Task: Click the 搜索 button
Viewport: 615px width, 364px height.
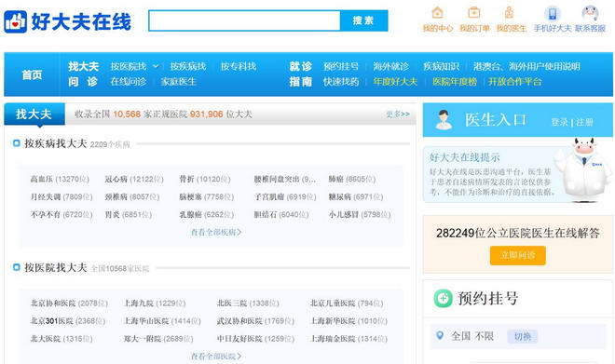Action: (363, 20)
